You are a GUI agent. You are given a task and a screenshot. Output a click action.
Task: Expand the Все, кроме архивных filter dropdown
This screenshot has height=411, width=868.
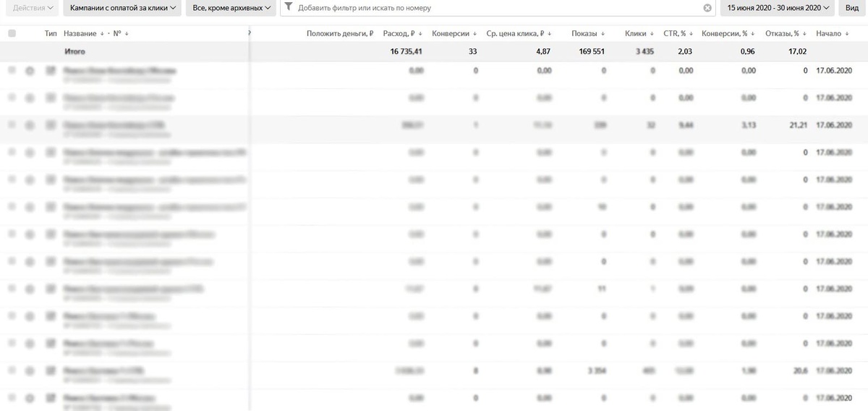coord(231,8)
